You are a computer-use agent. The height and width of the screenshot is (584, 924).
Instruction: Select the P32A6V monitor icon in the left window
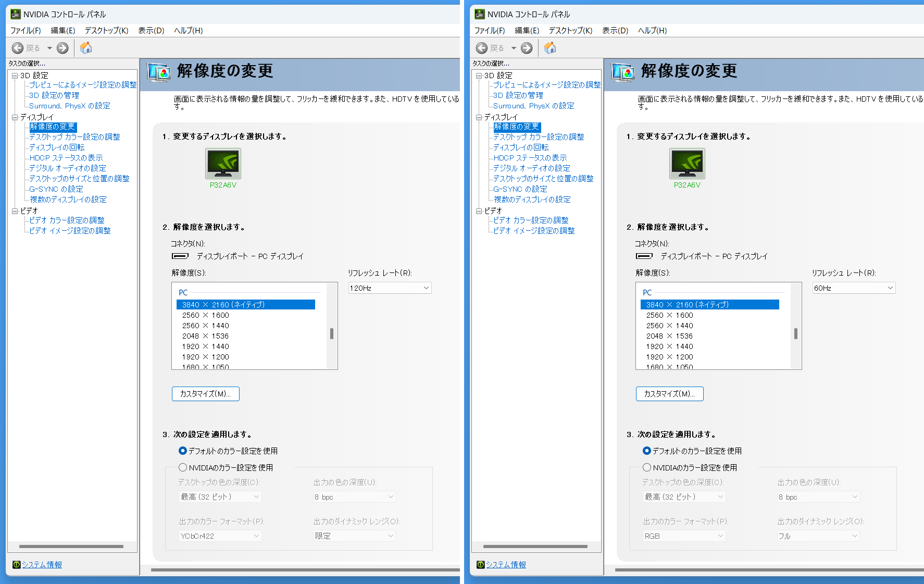(x=223, y=164)
